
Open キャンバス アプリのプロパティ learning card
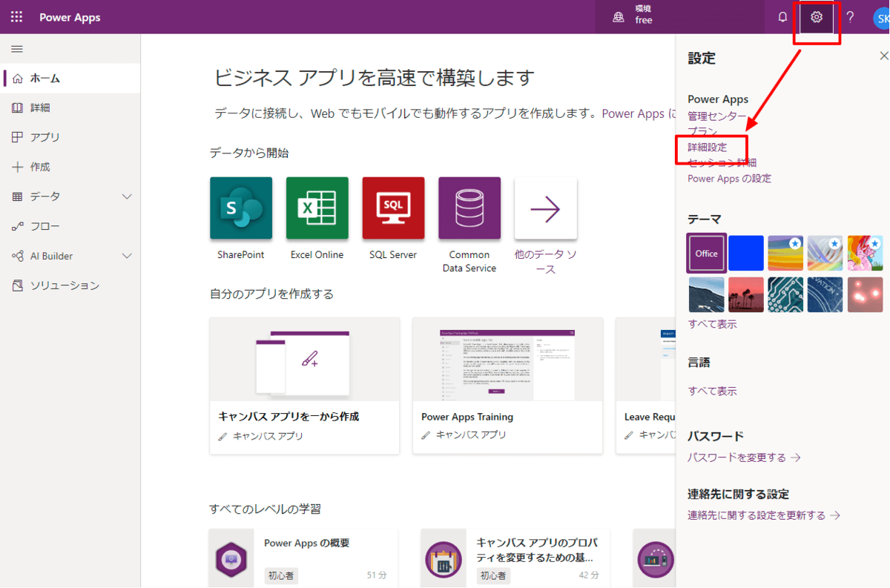515,558
